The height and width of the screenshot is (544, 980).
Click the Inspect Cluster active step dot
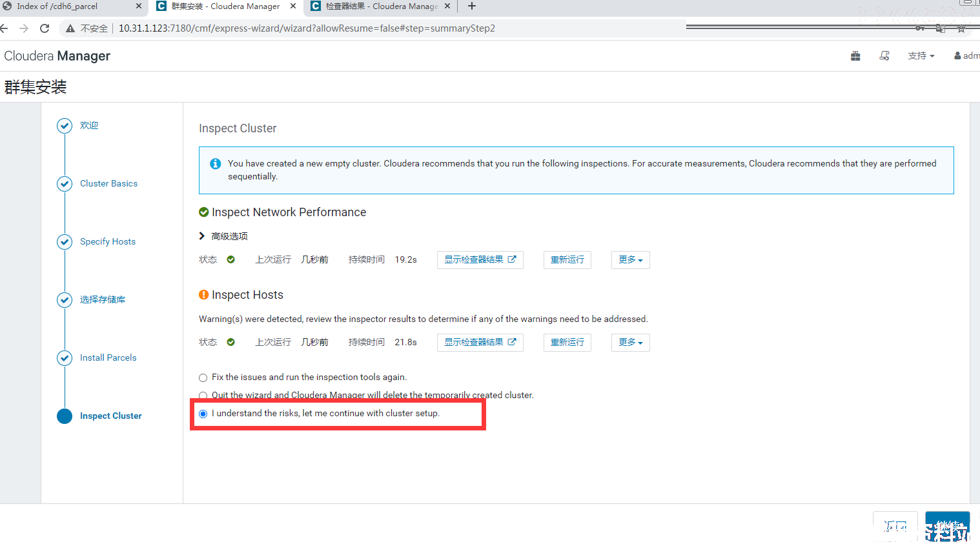point(65,416)
